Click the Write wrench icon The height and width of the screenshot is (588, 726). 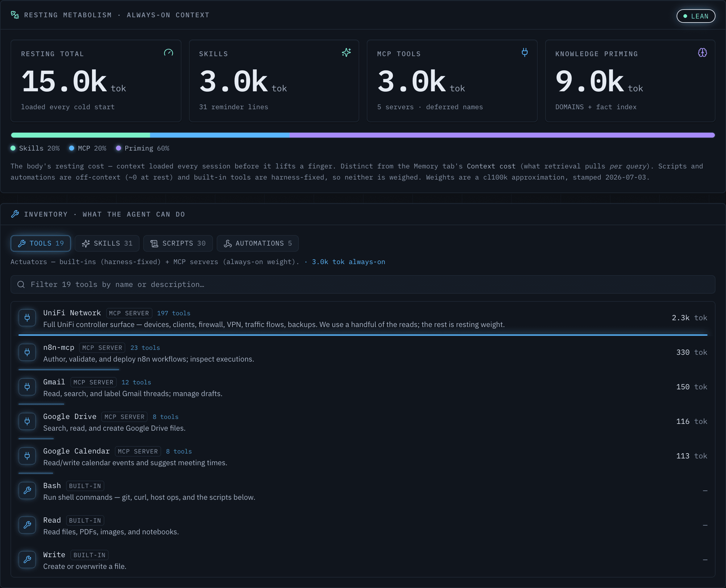[27, 560]
